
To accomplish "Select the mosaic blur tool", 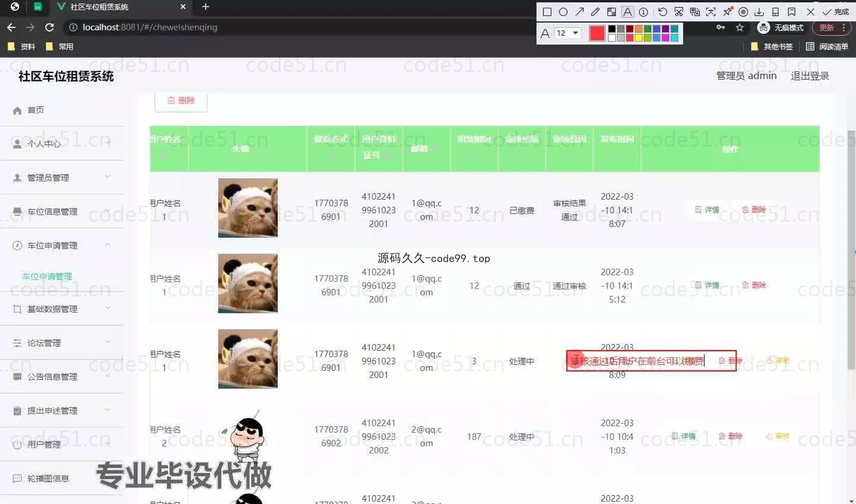I will (612, 12).
